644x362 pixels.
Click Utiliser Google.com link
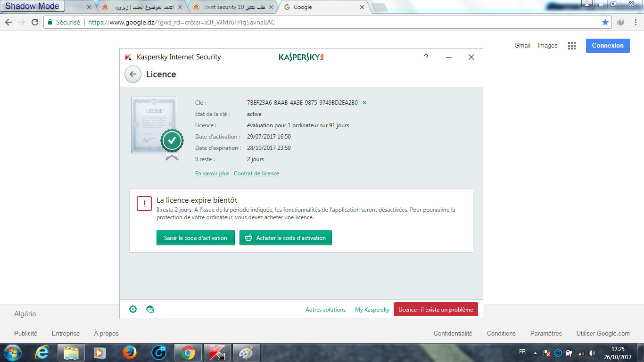pos(603,333)
